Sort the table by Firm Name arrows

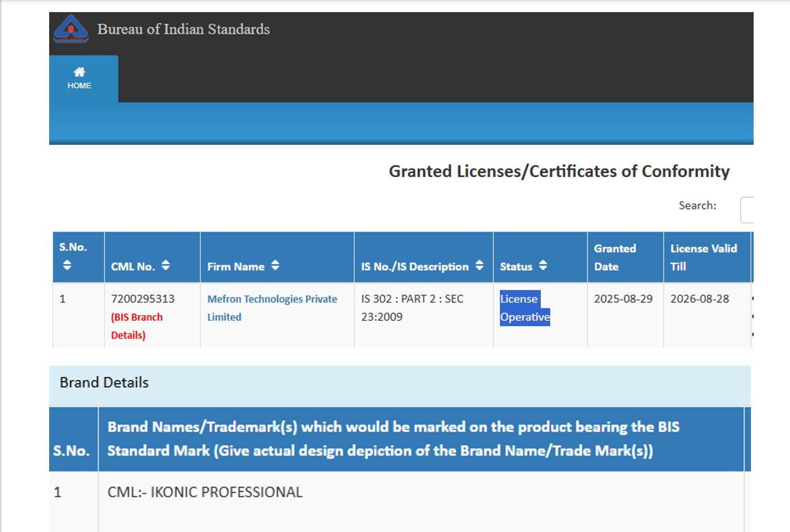pos(275,266)
